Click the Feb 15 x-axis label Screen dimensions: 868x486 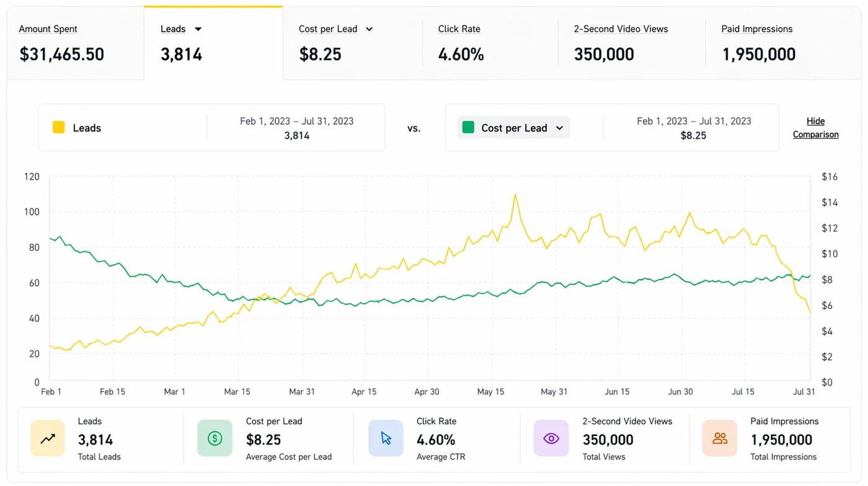click(x=112, y=392)
